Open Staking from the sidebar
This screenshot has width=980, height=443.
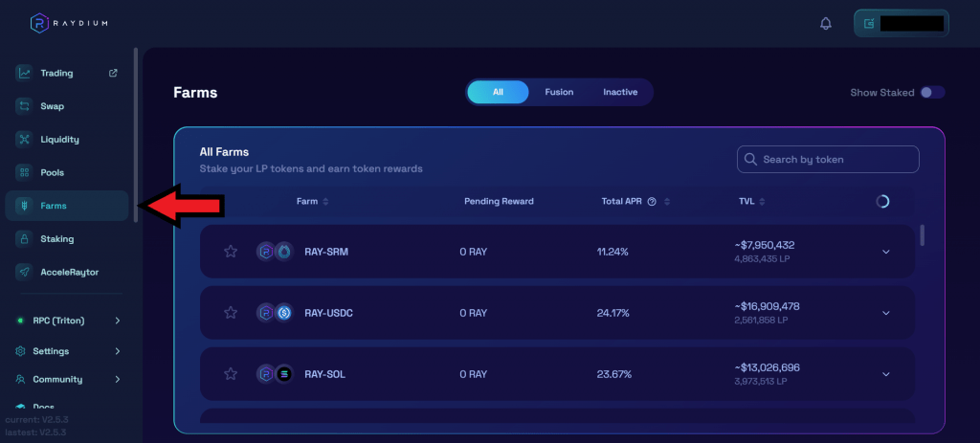click(56, 238)
